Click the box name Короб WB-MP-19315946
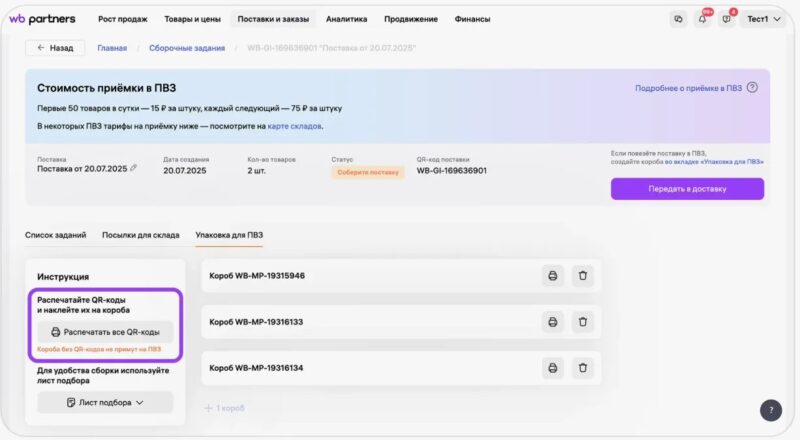The width and height of the screenshot is (800, 440). click(257, 276)
